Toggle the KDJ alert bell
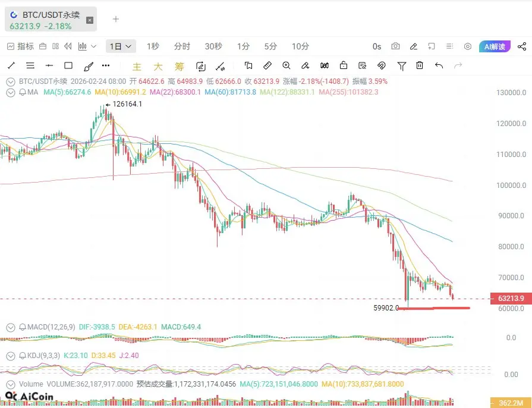532x408 pixels. click(x=23, y=356)
